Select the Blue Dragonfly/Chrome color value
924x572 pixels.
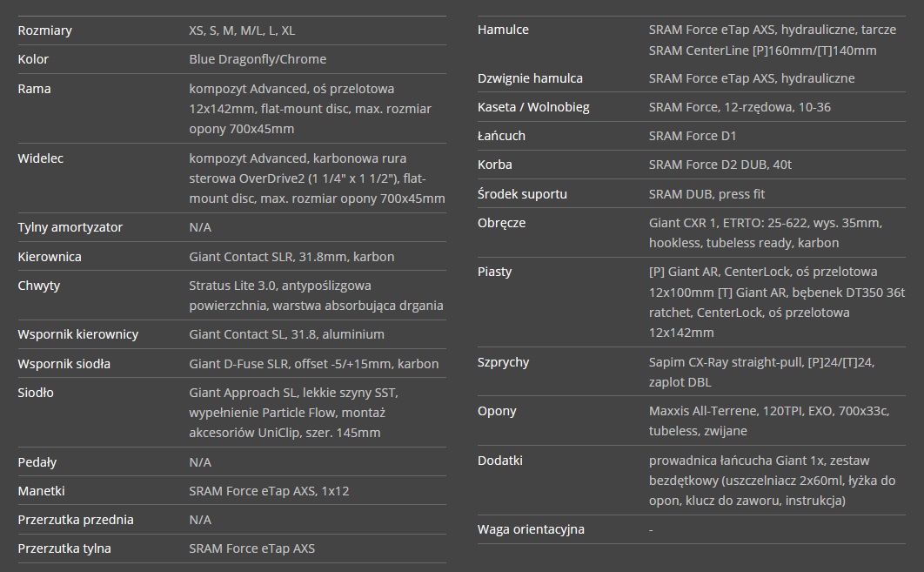click(x=258, y=59)
